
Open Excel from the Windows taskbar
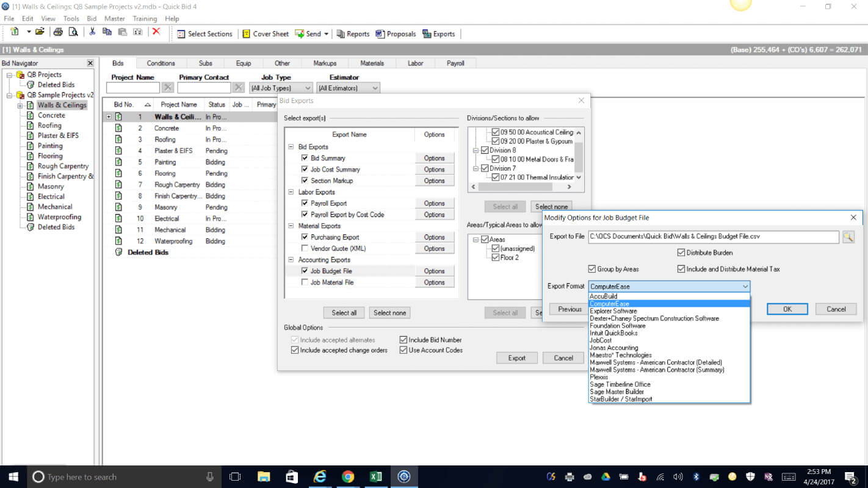tap(375, 476)
